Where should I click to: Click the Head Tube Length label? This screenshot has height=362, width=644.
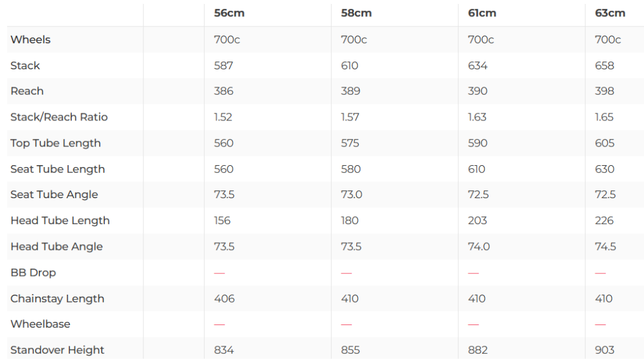tap(60, 220)
